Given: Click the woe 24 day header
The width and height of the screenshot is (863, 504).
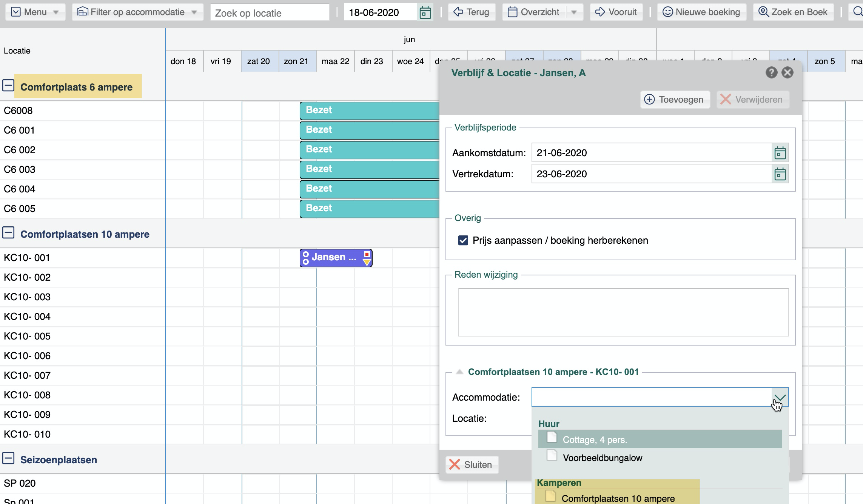Looking at the screenshot, I should 411,61.
